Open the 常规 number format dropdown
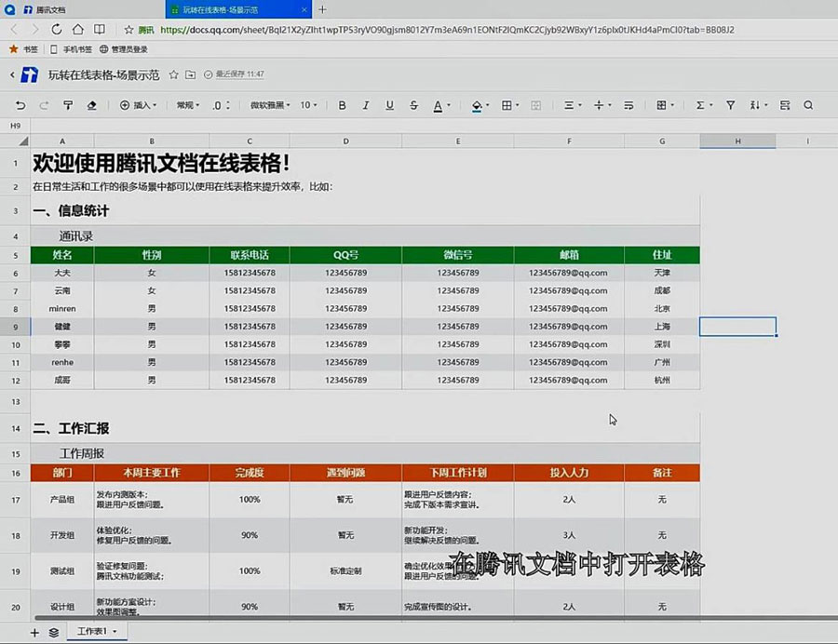This screenshot has height=644, width=838. (x=187, y=105)
